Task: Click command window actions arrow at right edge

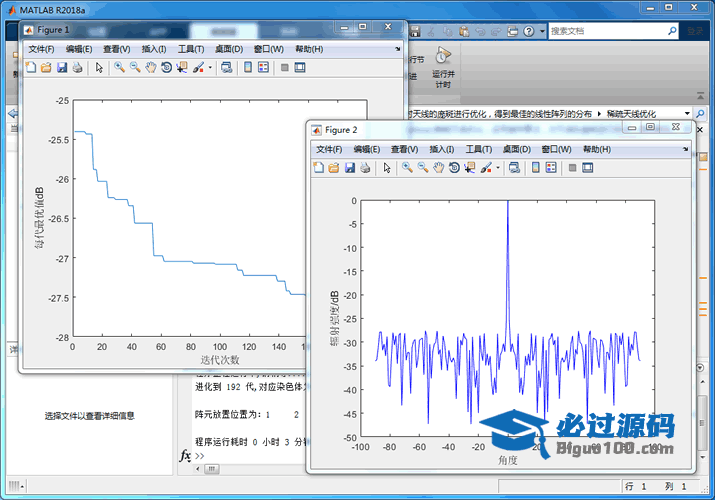Action: [700, 367]
